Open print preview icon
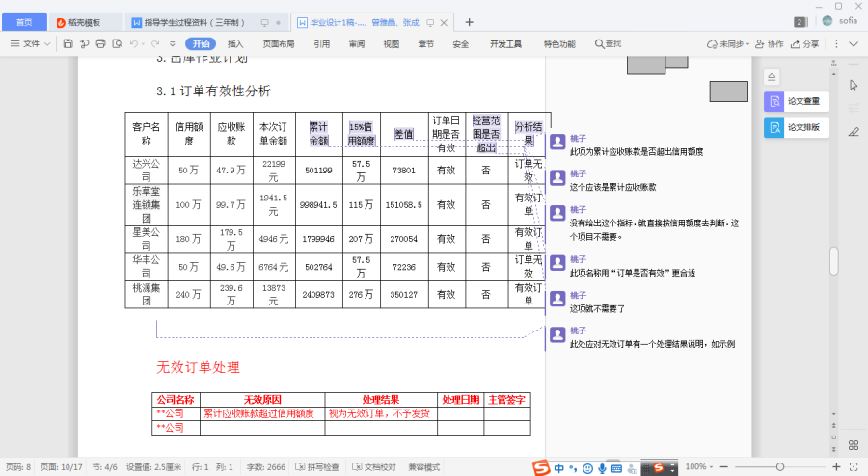Screen dimensions: 868x476 click(118, 43)
